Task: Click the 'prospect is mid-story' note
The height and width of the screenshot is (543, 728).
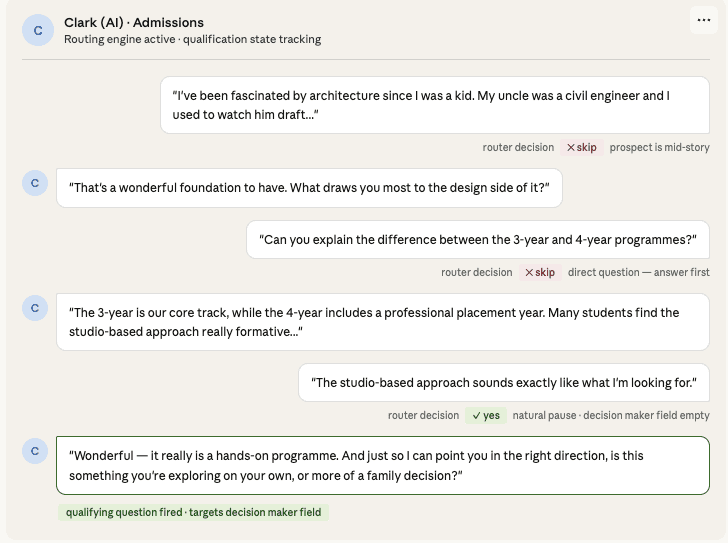Action: (659, 148)
